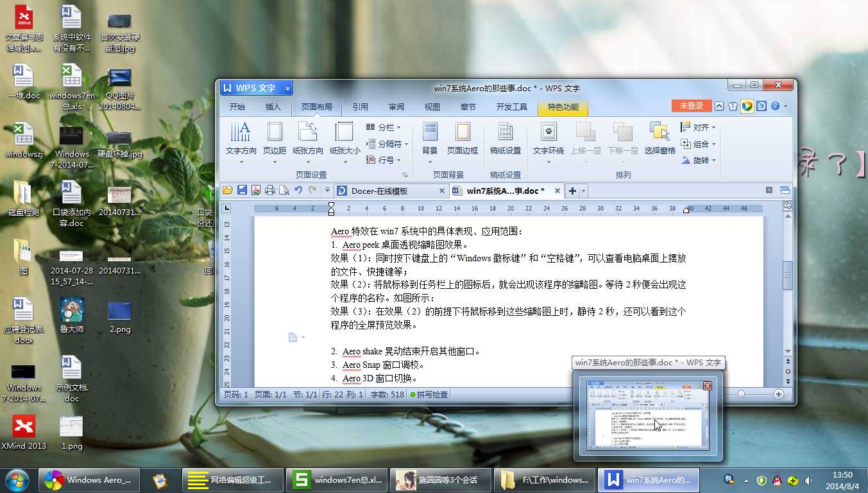Click the volume speaker icon in system tray

click(x=808, y=480)
